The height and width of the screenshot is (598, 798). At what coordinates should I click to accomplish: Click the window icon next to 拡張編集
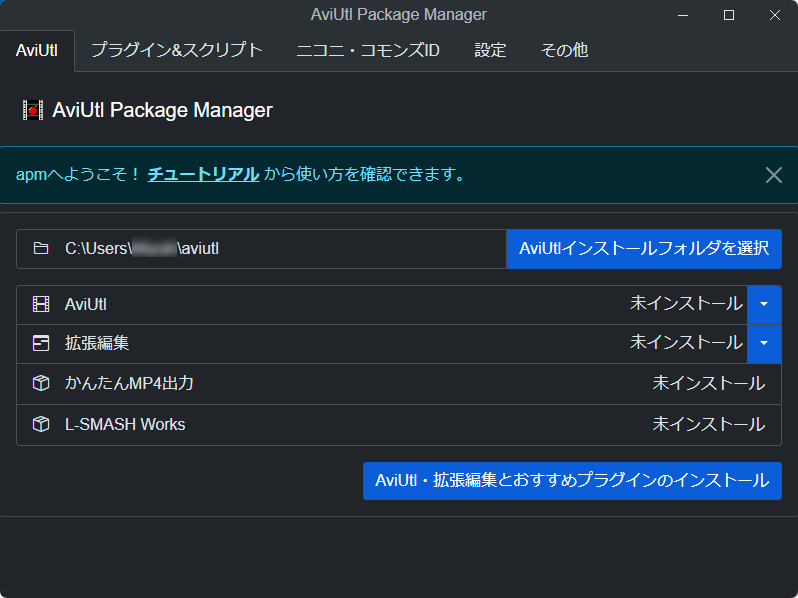click(41, 343)
